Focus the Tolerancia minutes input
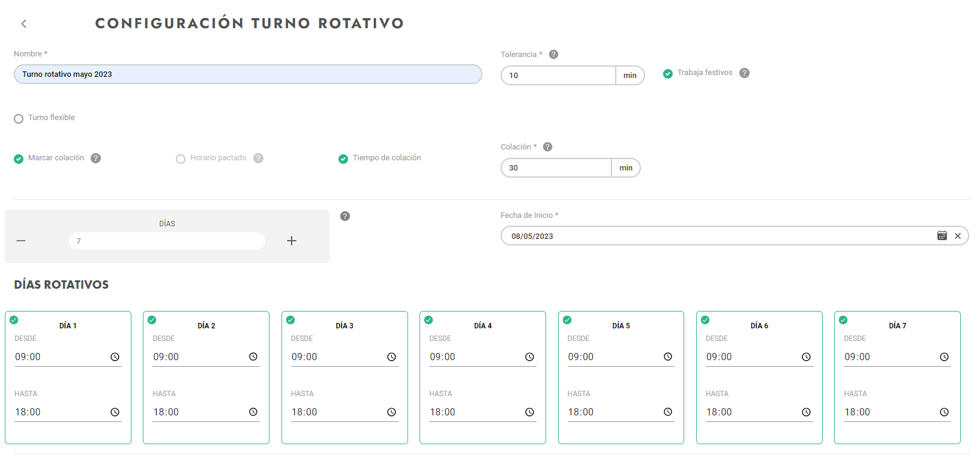This screenshot has width=980, height=467. tap(558, 76)
